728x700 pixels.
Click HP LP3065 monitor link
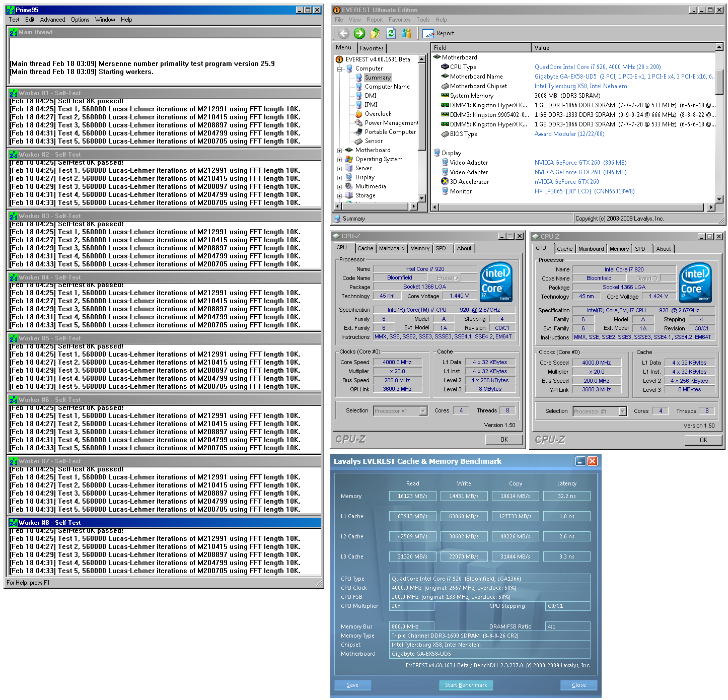585,191
